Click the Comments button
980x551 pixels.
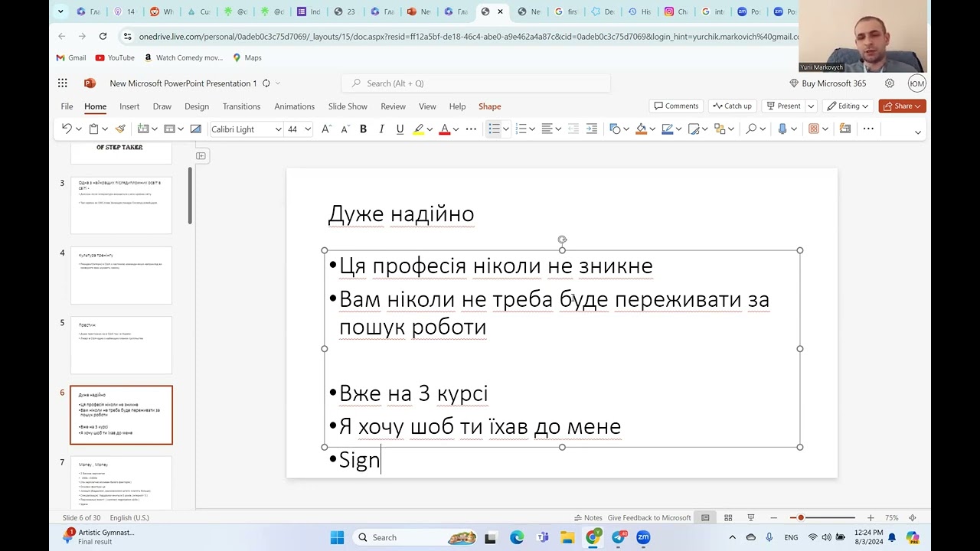(676, 106)
